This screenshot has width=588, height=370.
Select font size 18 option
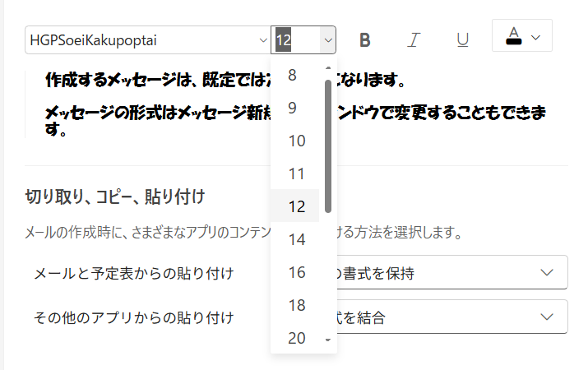point(295,305)
